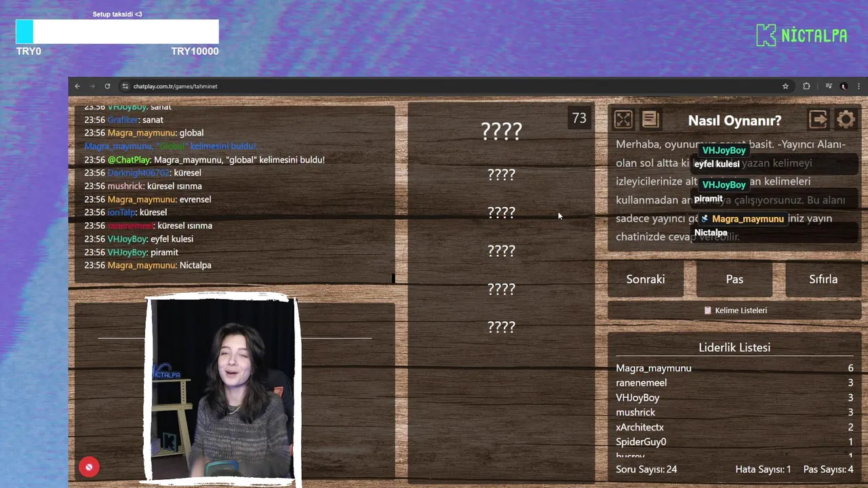Select mushrick in the leaderboard
The image size is (868, 488).
tap(734, 412)
